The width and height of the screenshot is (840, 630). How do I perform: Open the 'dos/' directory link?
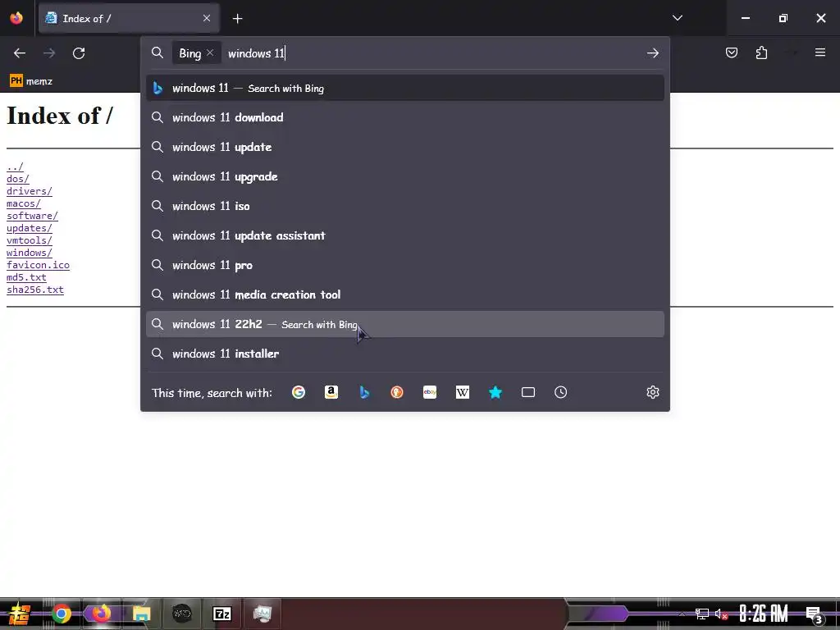coord(18,179)
